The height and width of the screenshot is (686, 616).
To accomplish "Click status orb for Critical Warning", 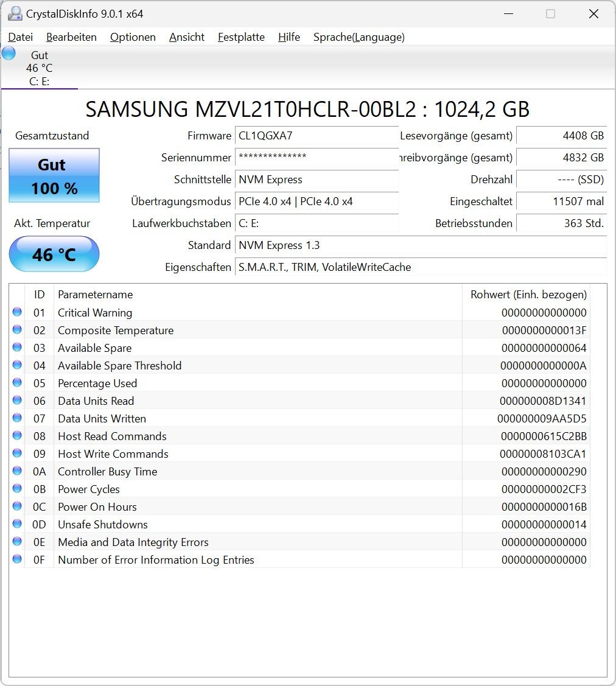I will tap(17, 312).
